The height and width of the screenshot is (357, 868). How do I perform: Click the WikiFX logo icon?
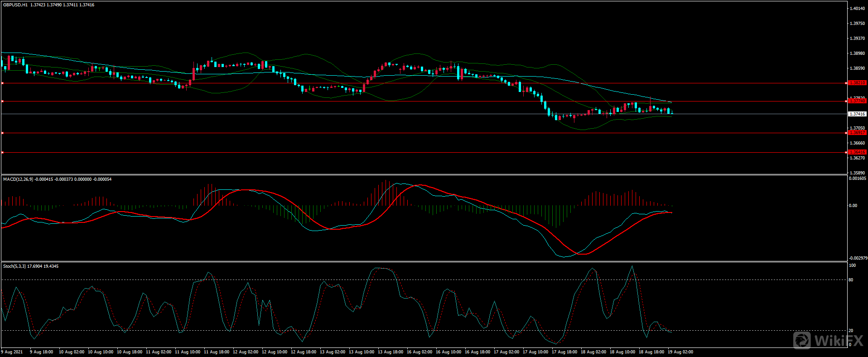tap(802, 340)
